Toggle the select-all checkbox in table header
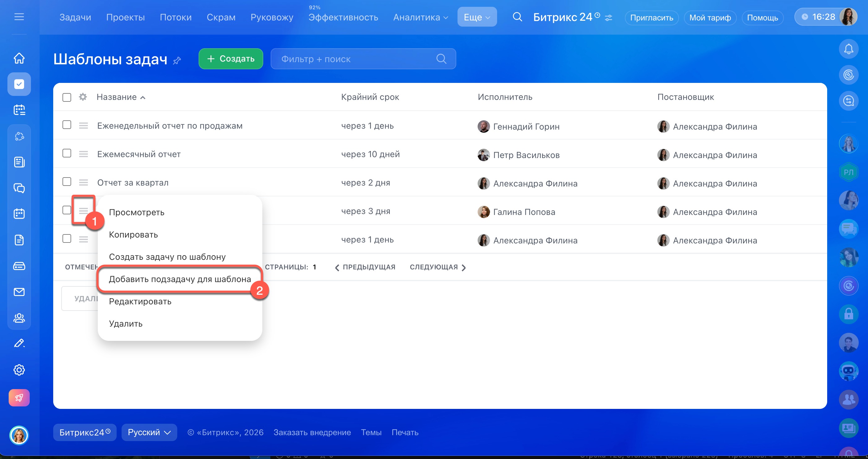868x459 pixels. 67,97
